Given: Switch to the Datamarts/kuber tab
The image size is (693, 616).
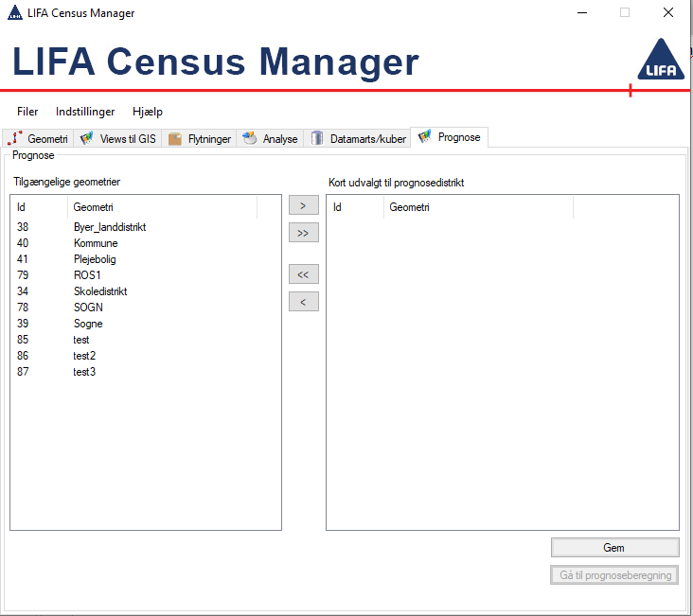Looking at the screenshot, I should click(x=357, y=138).
